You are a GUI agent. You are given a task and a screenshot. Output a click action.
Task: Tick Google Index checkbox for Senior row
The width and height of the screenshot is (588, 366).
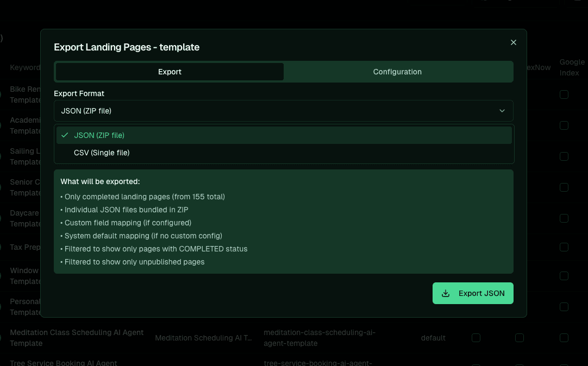[564, 187]
